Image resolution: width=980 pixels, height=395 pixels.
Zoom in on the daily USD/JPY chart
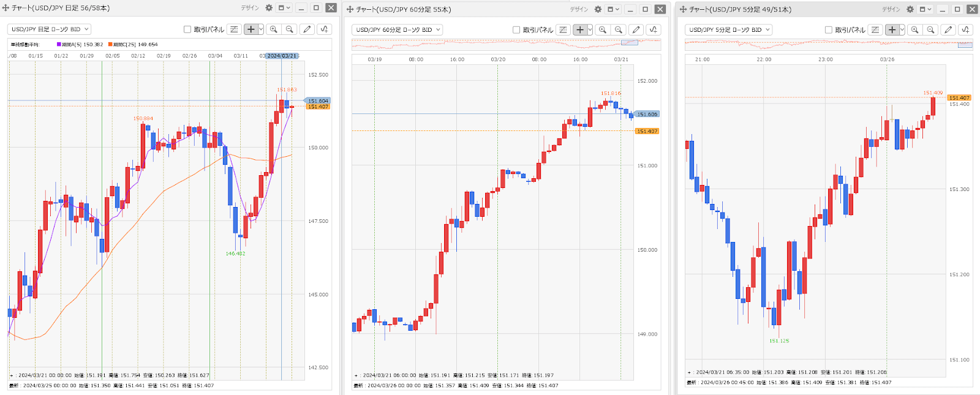tap(274, 29)
